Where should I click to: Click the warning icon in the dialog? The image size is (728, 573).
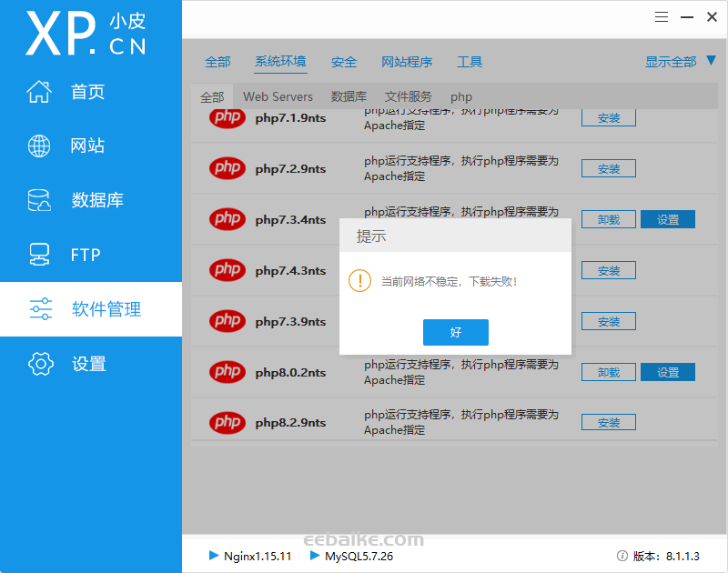pyautogui.click(x=359, y=281)
